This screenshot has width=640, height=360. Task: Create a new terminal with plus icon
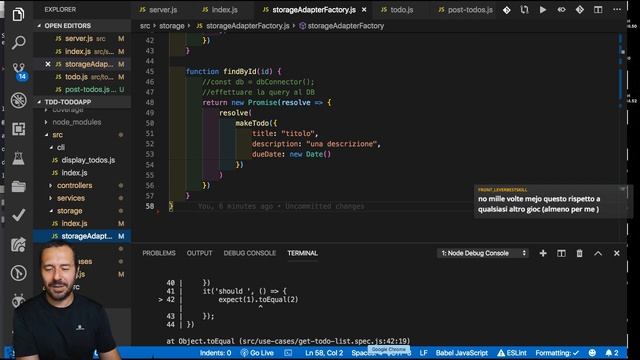coord(543,253)
